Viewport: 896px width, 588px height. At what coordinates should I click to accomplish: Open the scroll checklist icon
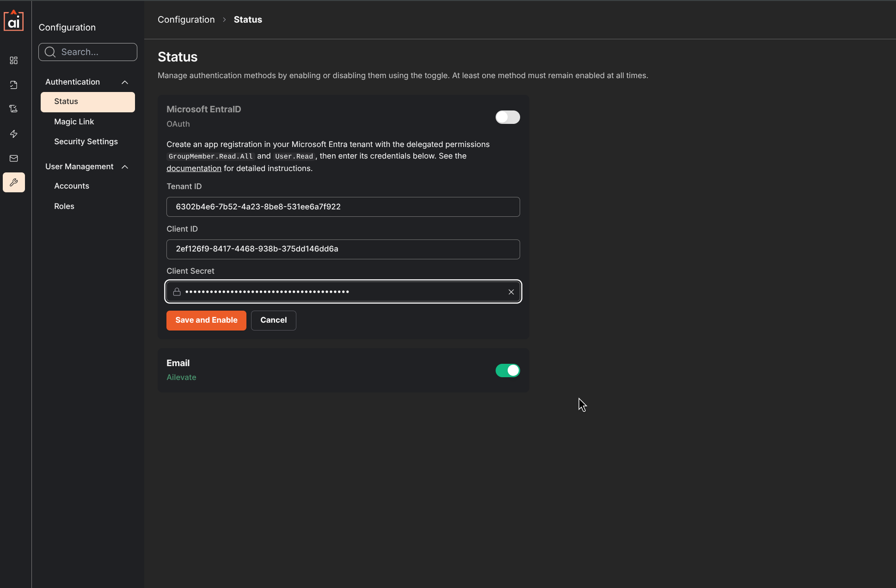pyautogui.click(x=14, y=109)
